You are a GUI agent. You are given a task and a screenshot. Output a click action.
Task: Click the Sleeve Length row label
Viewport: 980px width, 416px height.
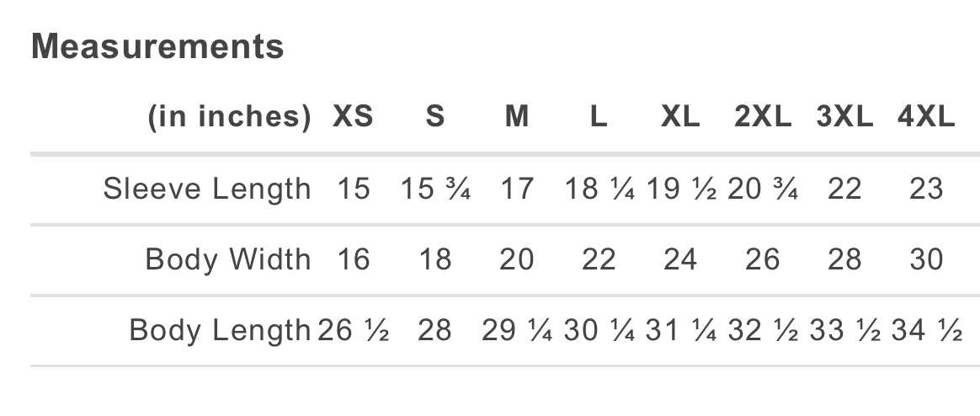click(x=207, y=189)
